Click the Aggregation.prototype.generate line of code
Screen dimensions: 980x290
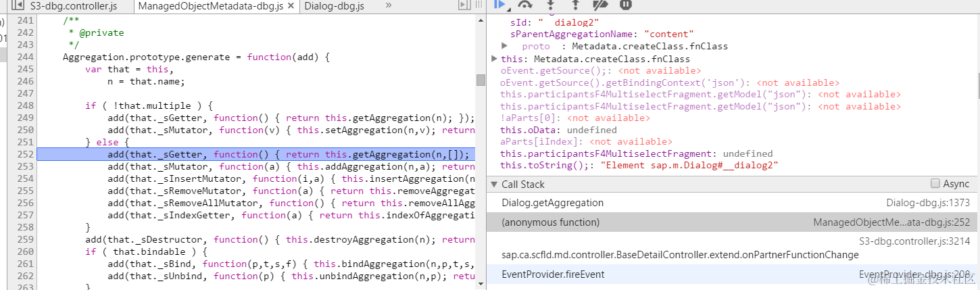tap(196, 57)
